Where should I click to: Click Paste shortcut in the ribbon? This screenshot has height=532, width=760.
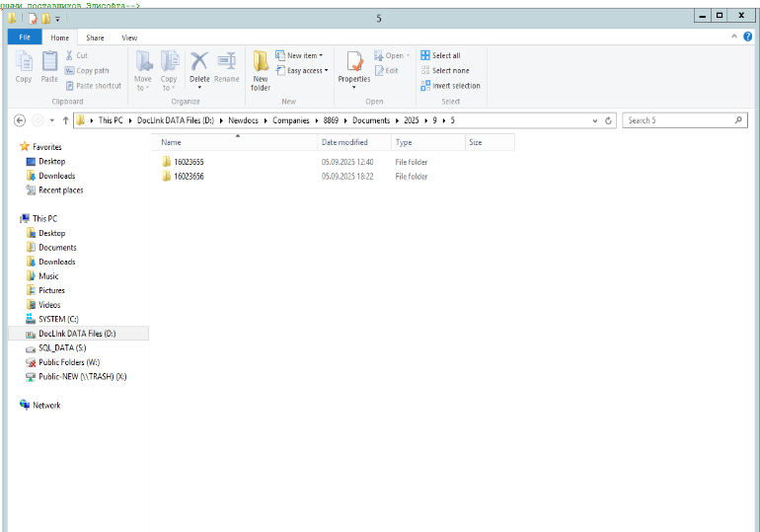coord(93,86)
